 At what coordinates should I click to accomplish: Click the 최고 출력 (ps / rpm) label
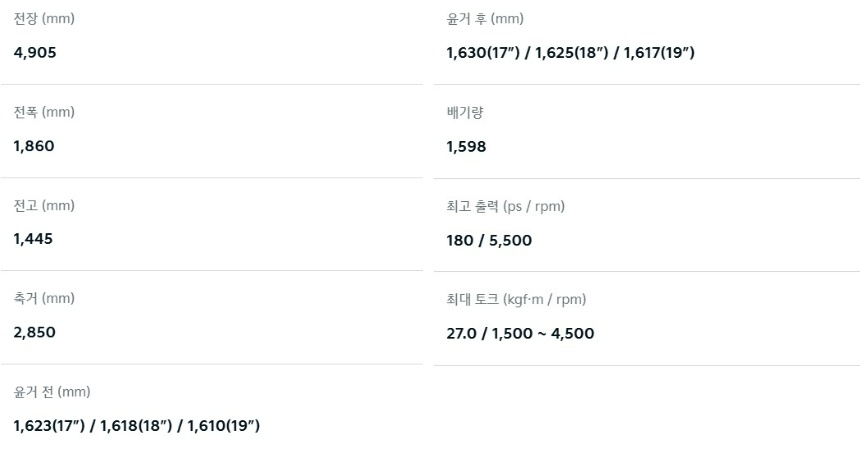coord(505,206)
